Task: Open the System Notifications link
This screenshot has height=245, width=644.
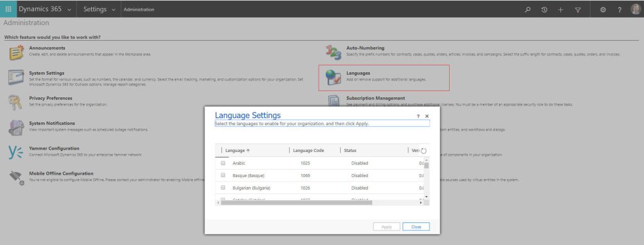Action: tap(52, 123)
